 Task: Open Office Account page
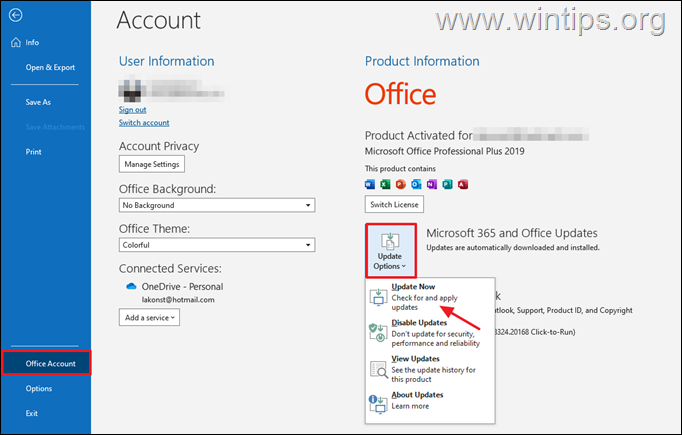click(x=47, y=363)
